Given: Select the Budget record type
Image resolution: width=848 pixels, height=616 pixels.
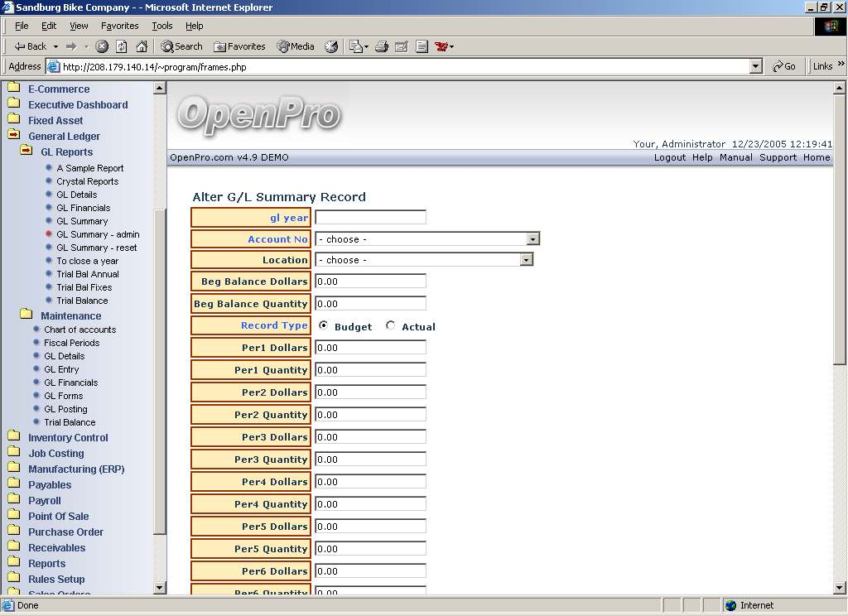Looking at the screenshot, I should coord(323,325).
